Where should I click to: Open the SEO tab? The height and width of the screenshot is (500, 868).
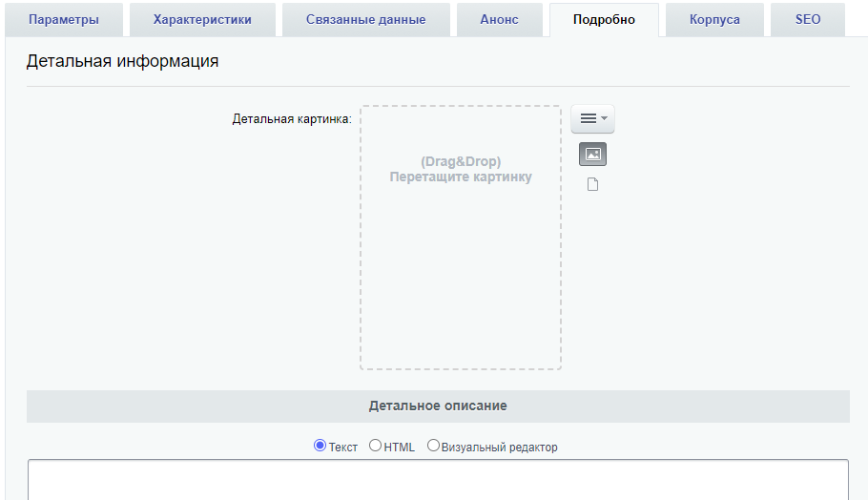click(x=808, y=20)
